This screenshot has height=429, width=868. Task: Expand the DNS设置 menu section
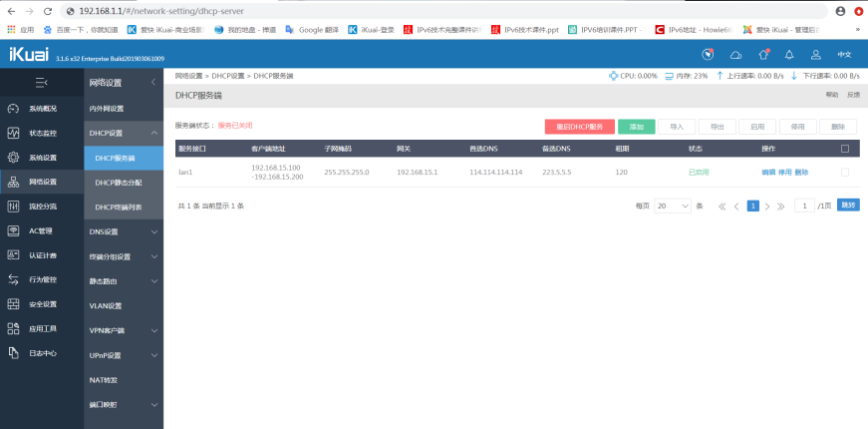pyautogui.click(x=154, y=231)
